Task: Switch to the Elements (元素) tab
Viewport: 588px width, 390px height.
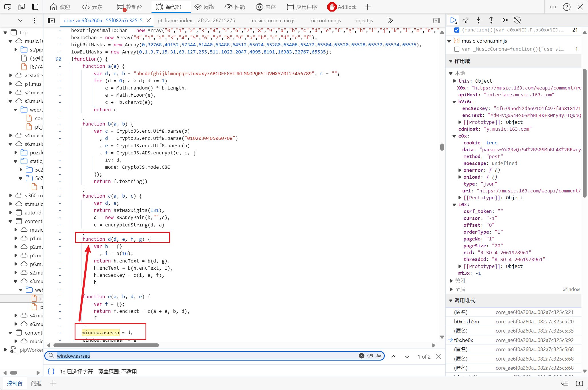Action: pos(92,7)
